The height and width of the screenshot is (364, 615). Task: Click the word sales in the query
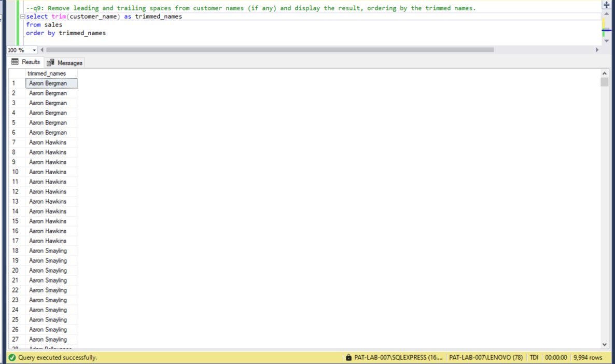pyautogui.click(x=53, y=25)
